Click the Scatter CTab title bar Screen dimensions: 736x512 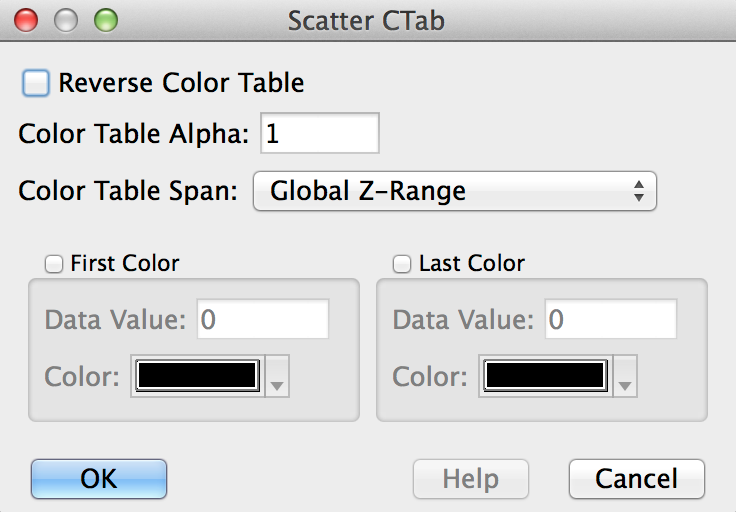pos(366,19)
